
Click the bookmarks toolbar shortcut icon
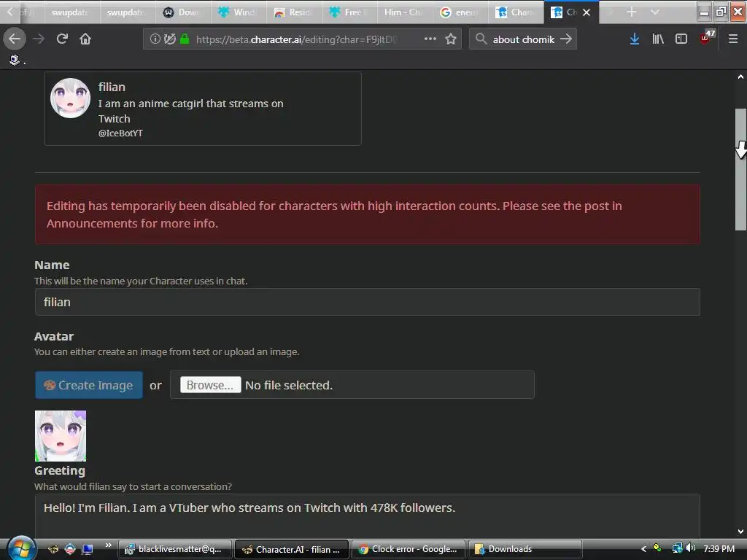click(x=15, y=60)
